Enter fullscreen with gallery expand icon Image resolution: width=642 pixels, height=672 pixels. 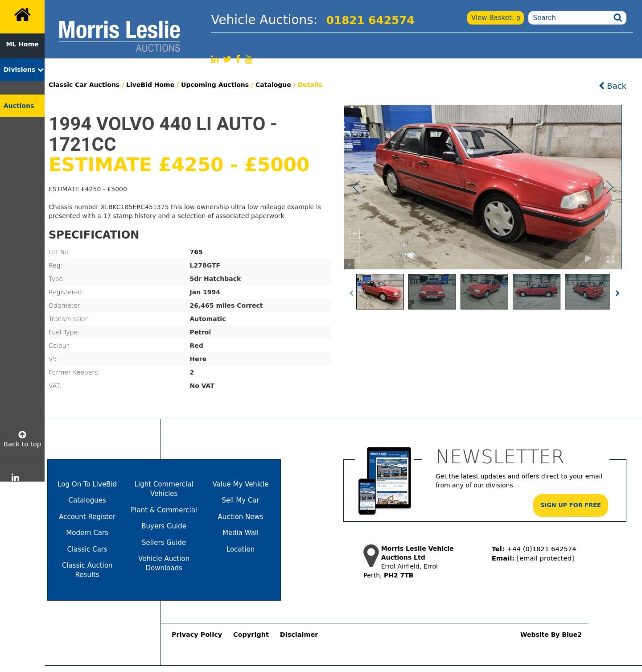pyautogui.click(x=610, y=259)
